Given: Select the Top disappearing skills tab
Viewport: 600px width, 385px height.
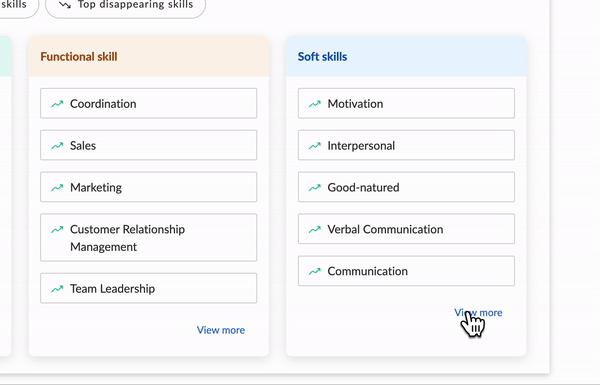Looking at the screenshot, I should 126,5.
